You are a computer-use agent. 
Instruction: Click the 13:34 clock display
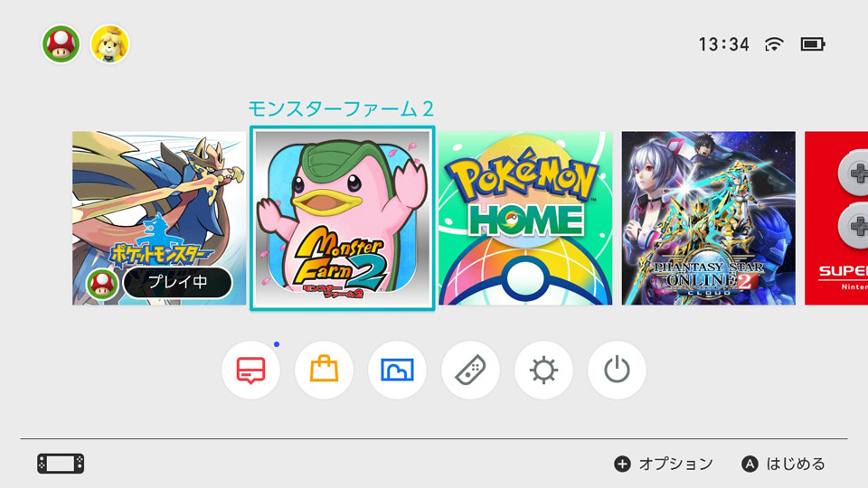coord(723,44)
